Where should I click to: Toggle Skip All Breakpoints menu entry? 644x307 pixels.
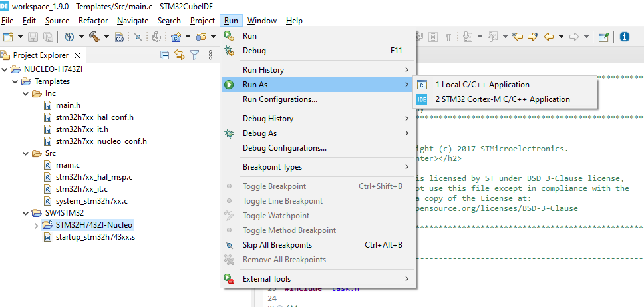[x=318, y=245]
